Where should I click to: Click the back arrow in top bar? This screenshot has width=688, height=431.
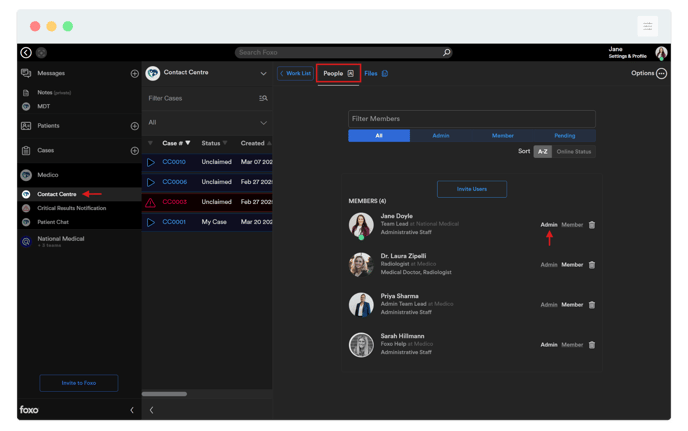(26, 53)
